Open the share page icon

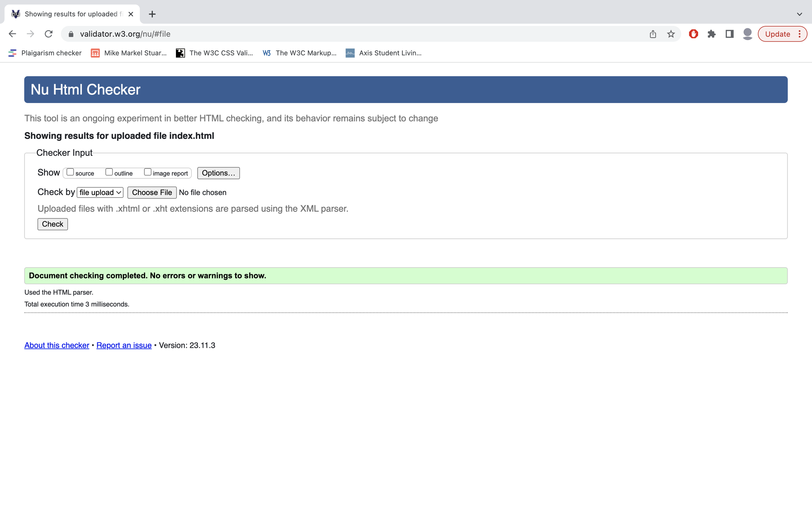(653, 34)
